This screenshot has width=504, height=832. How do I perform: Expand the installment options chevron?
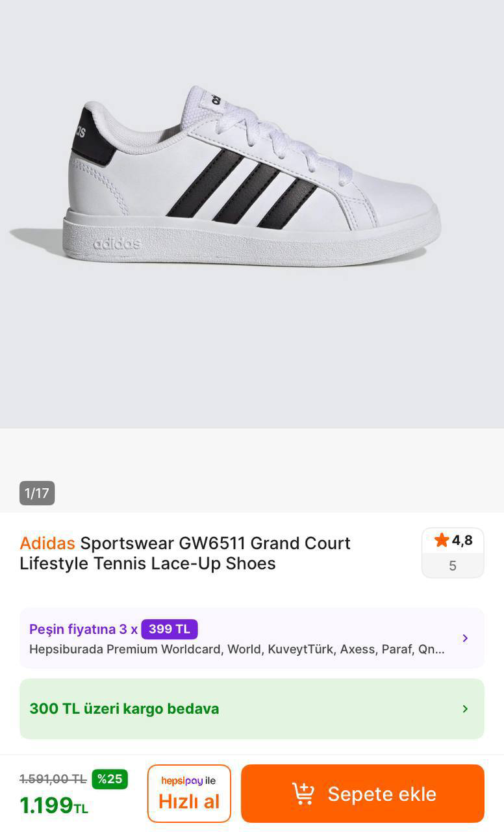tap(465, 638)
